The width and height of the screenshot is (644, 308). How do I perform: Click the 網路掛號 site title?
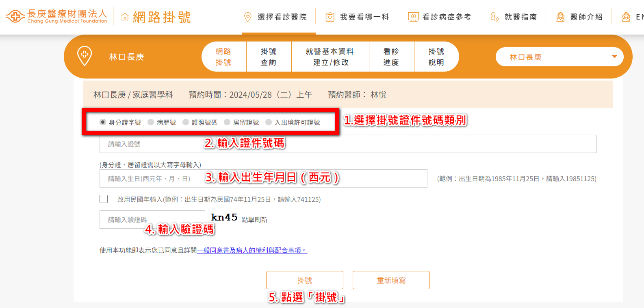coord(162,17)
